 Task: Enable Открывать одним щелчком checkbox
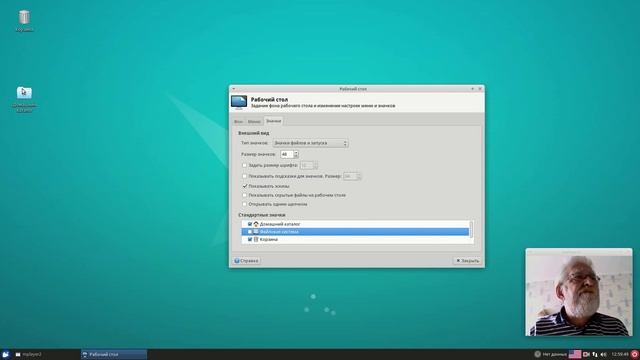tap(244, 204)
